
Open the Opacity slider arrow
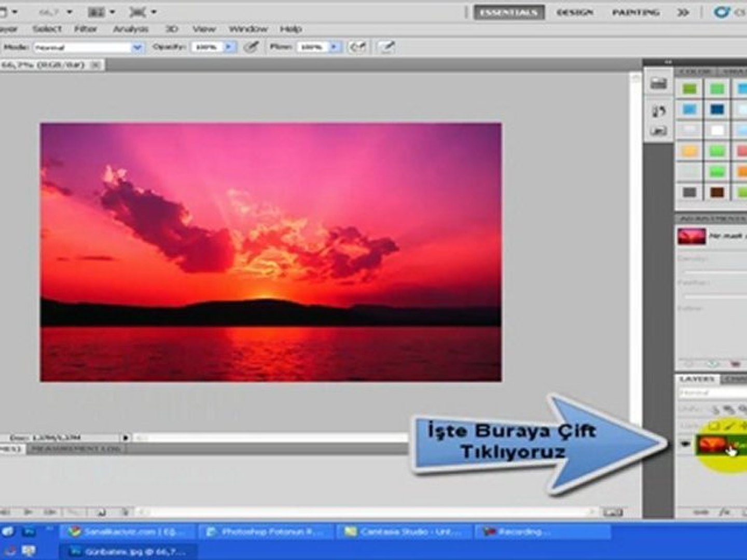pos(228,47)
